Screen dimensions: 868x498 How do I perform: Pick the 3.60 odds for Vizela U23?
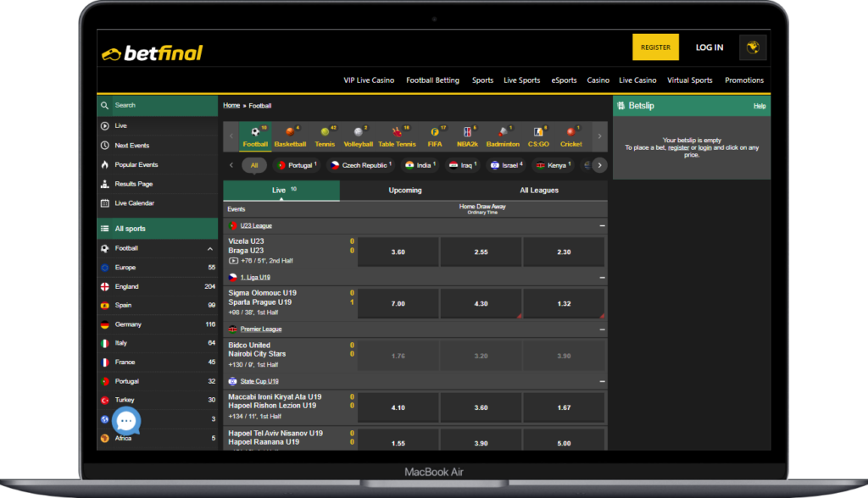pyautogui.click(x=398, y=252)
